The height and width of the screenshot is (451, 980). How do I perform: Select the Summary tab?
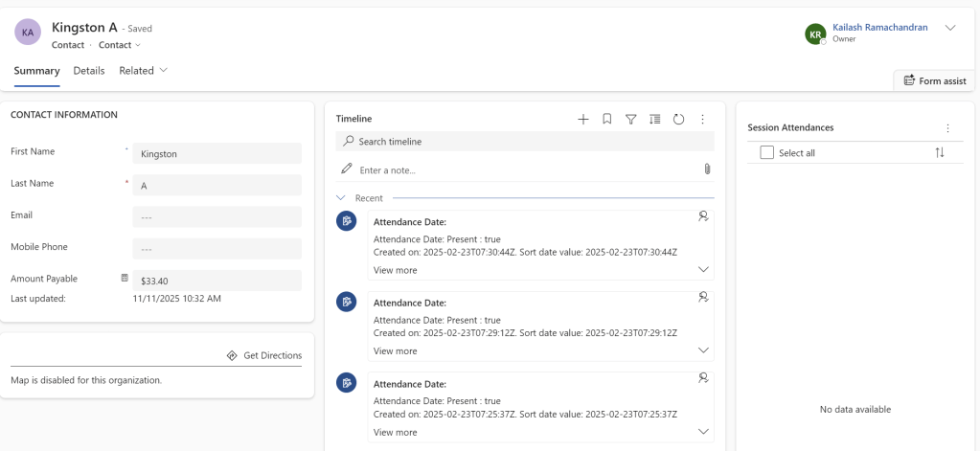click(x=36, y=71)
